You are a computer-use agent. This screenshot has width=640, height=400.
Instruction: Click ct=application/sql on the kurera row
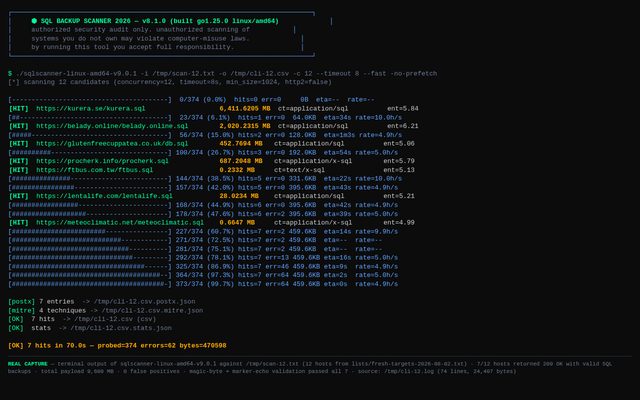(313, 109)
